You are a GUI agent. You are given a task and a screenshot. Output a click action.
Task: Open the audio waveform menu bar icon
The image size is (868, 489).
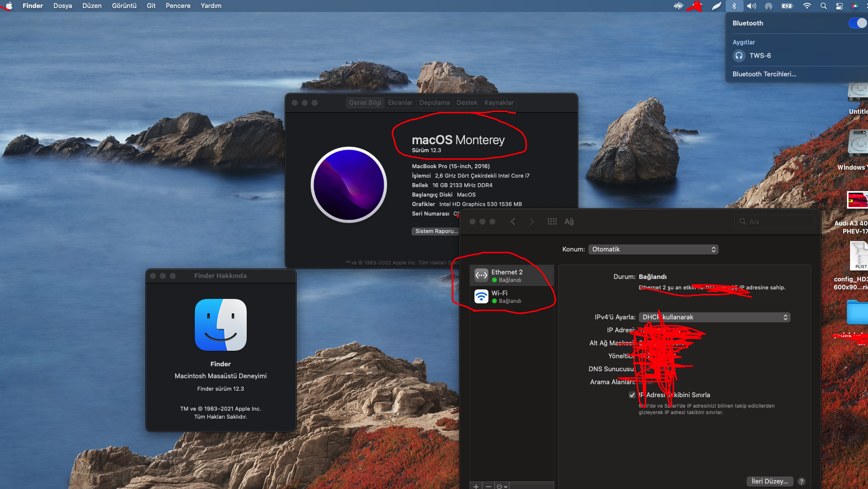[678, 6]
